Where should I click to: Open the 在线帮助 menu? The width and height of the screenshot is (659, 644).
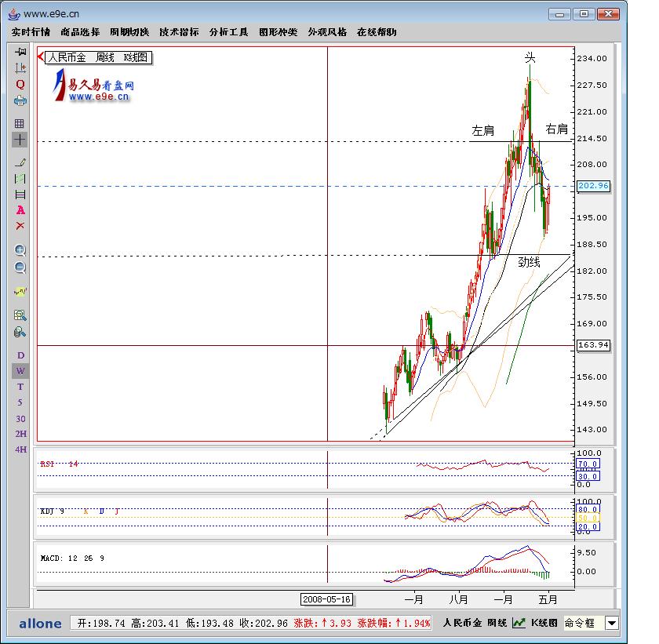click(377, 32)
